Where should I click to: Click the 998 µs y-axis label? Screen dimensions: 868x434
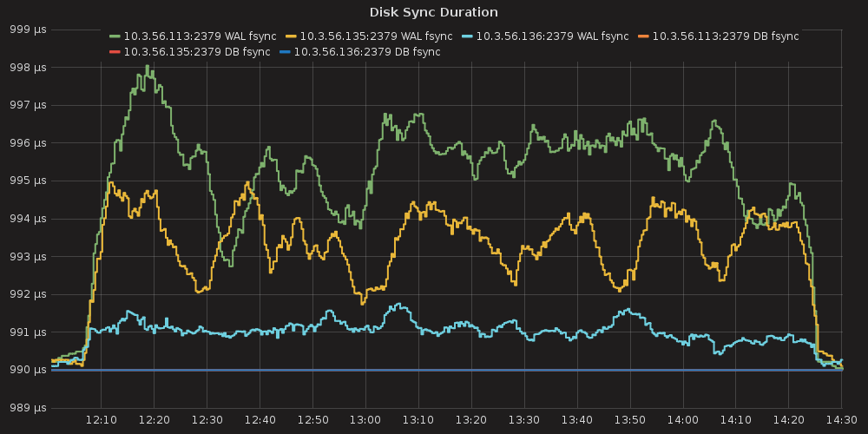click(28, 67)
